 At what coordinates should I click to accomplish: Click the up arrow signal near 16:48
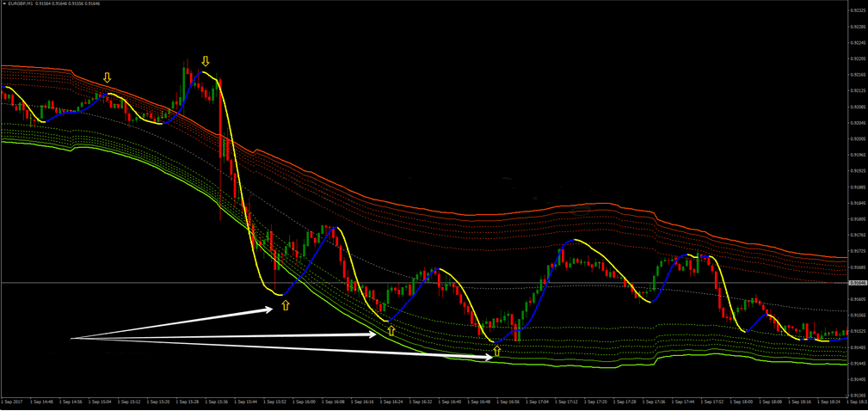(496, 351)
